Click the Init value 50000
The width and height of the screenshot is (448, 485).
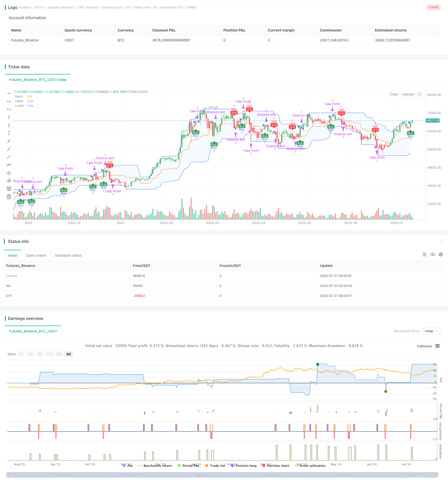pos(138,286)
